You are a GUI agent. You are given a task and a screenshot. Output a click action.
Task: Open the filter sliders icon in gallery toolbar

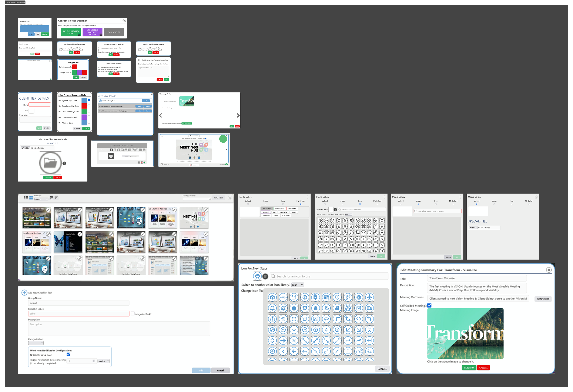coord(51,198)
